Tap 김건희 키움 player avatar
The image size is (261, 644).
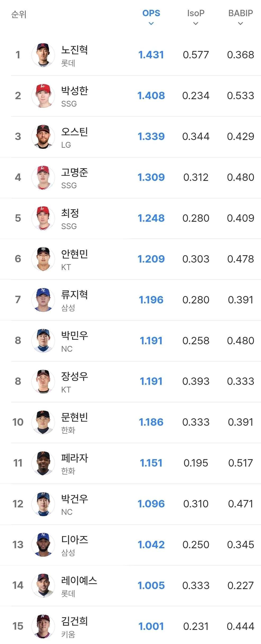point(43,626)
